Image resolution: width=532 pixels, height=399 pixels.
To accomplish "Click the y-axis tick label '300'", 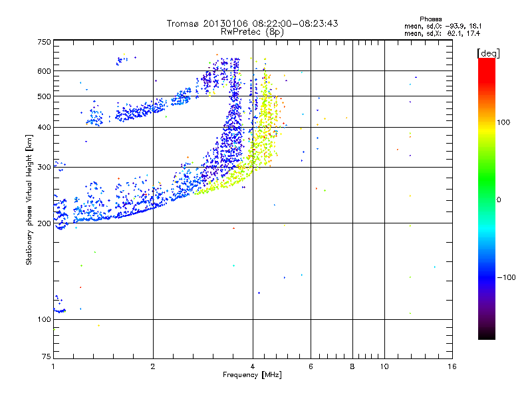I will coord(44,167).
